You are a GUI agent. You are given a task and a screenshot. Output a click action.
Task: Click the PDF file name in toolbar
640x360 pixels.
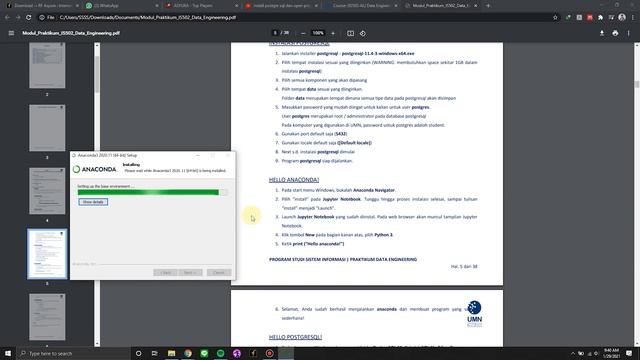(71, 33)
